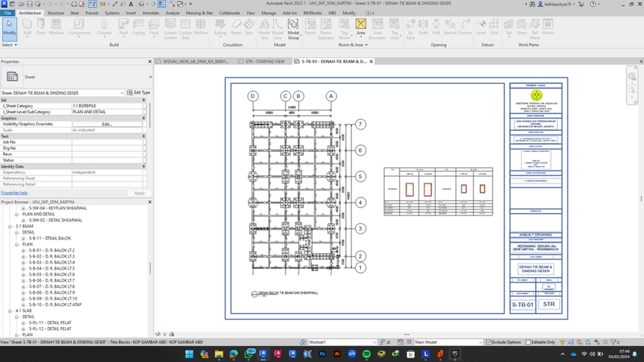Select the Stair tool
644x362 pixels.
(x=249, y=27)
